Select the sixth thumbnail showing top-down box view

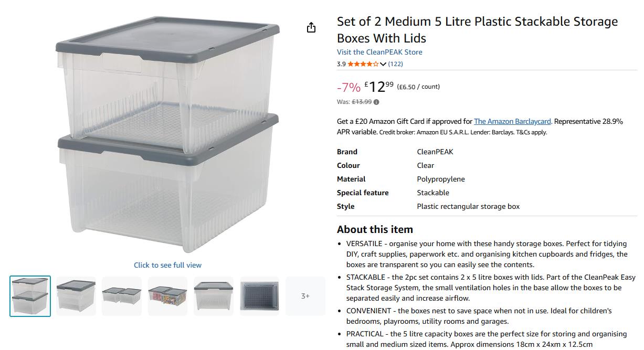pyautogui.click(x=259, y=296)
